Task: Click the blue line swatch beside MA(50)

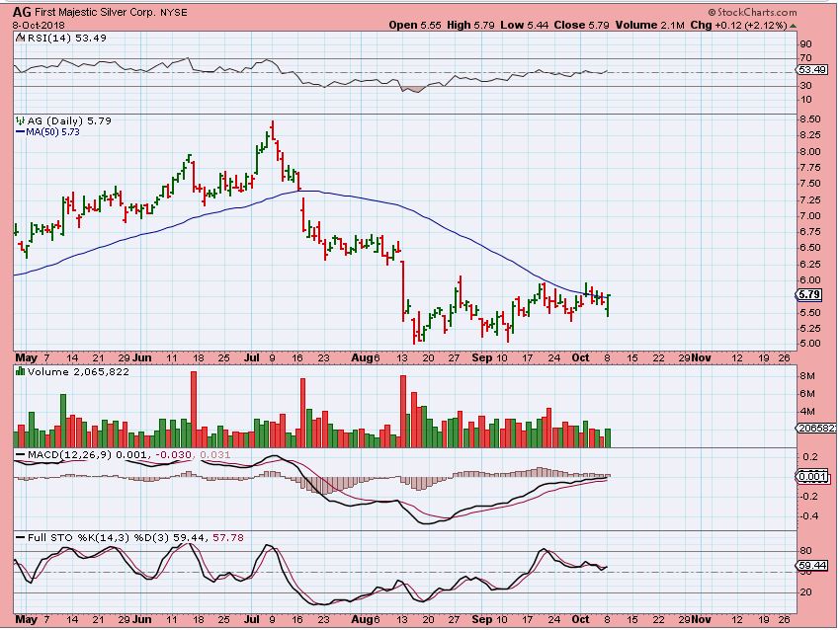Action: click(21, 131)
